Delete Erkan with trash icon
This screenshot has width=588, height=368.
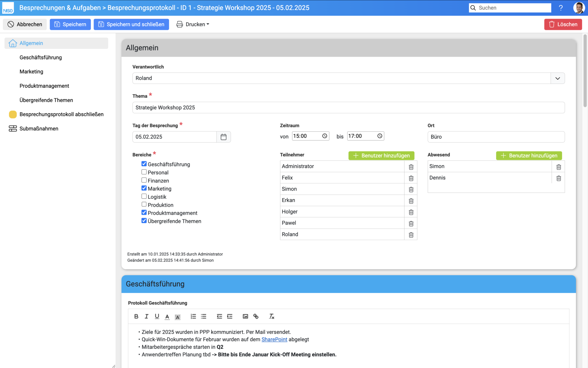(411, 201)
